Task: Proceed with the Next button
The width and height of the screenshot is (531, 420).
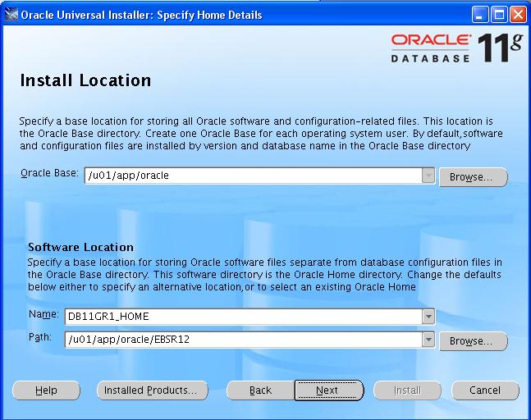Action: (x=327, y=390)
